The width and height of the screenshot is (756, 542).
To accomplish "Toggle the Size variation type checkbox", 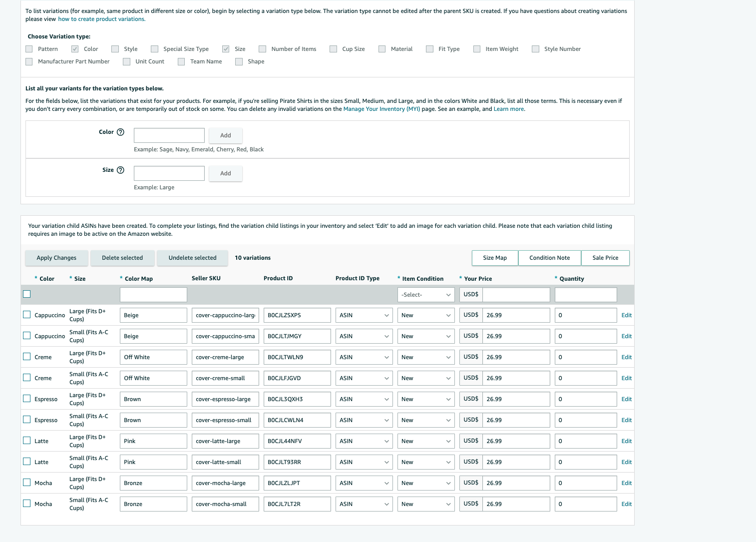I will [x=226, y=49].
